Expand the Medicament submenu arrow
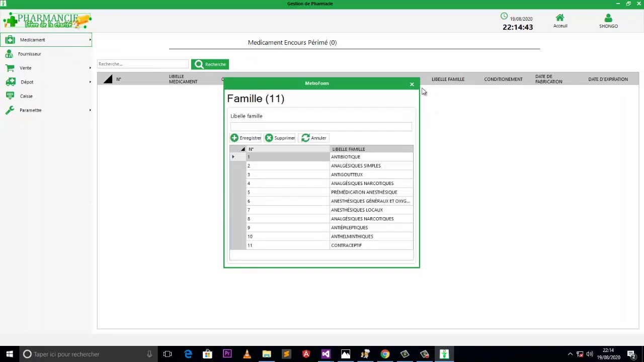644x362 pixels. [x=90, y=40]
